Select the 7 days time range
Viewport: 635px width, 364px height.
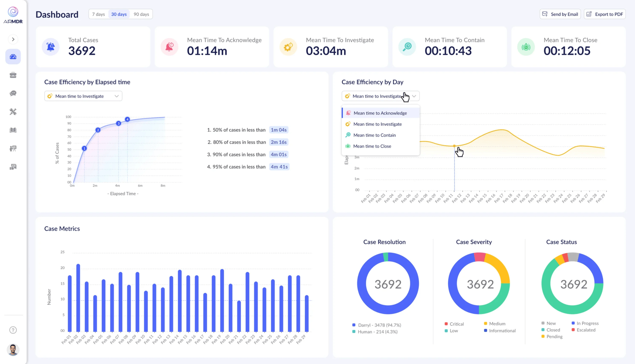98,14
